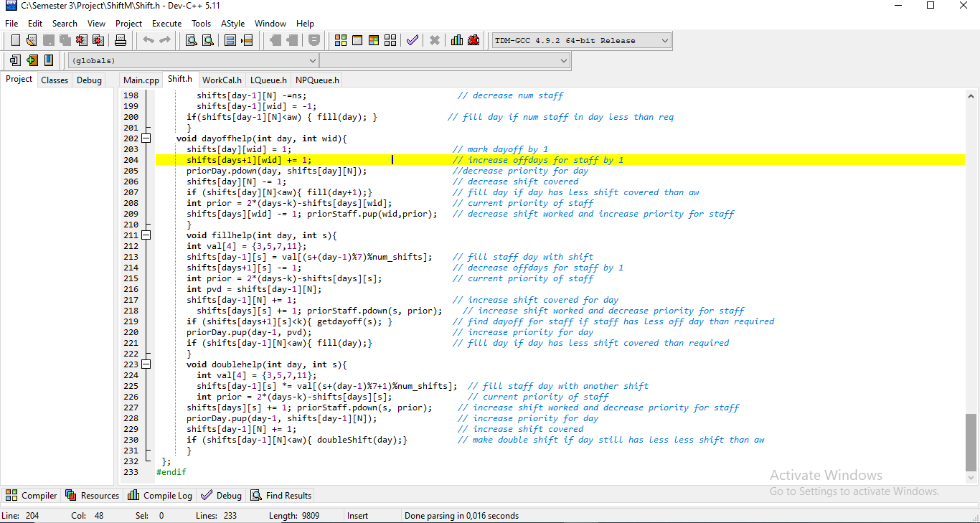
Task: Click the Goto Line toolbar icon
Action: [x=248, y=41]
